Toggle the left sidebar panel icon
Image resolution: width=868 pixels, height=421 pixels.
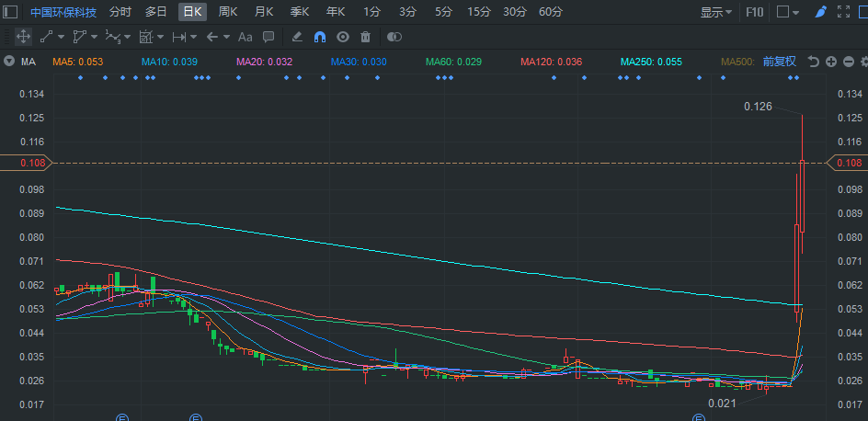pyautogui.click(x=10, y=12)
